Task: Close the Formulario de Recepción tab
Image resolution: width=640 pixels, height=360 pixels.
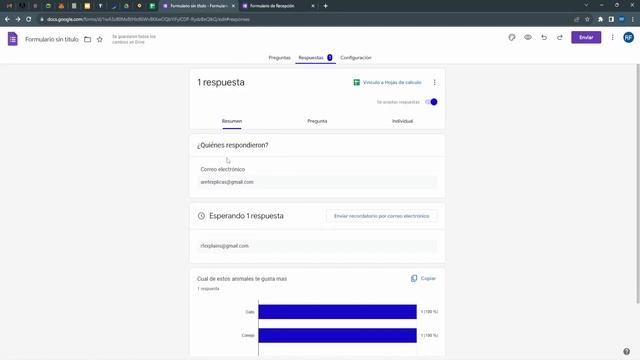Action: [x=313, y=6]
